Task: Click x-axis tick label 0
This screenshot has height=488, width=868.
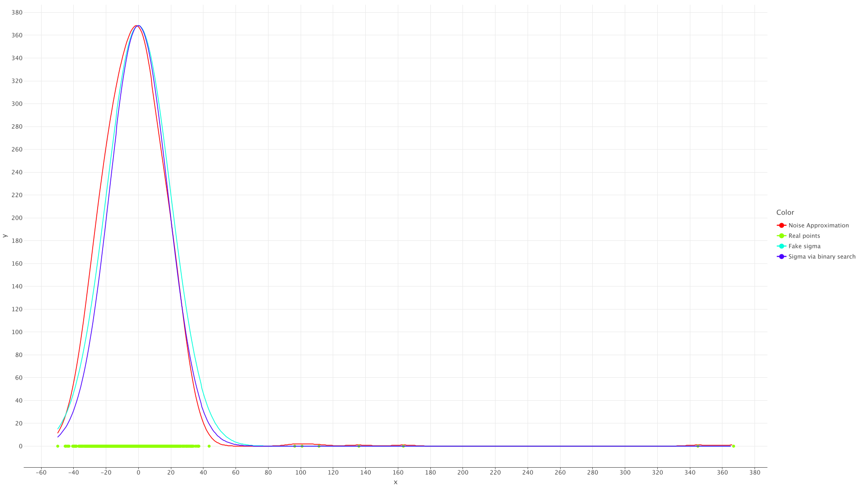Action: 138,473
